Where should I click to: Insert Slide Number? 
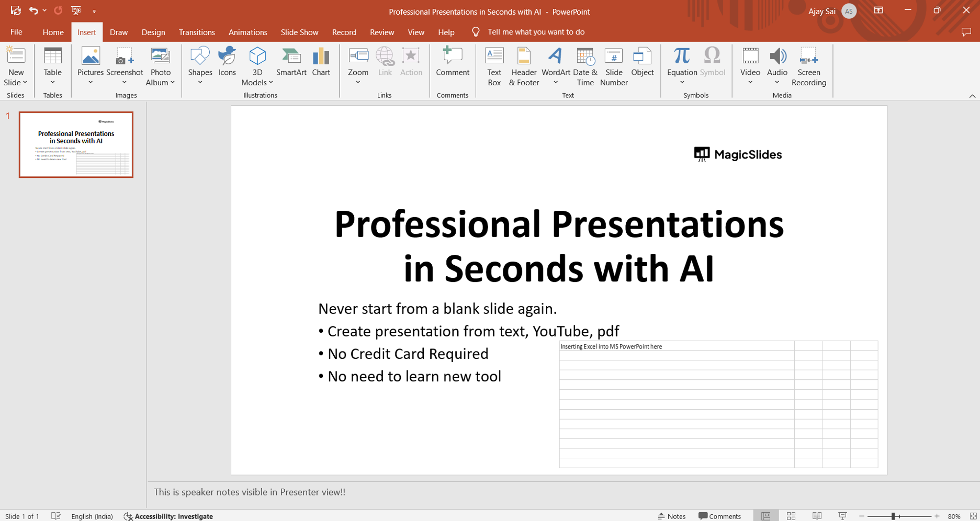point(613,67)
